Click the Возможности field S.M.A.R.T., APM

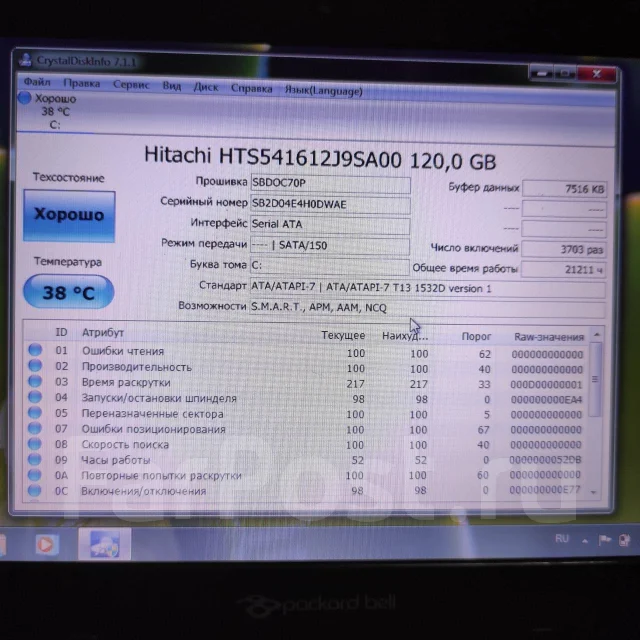427,309
